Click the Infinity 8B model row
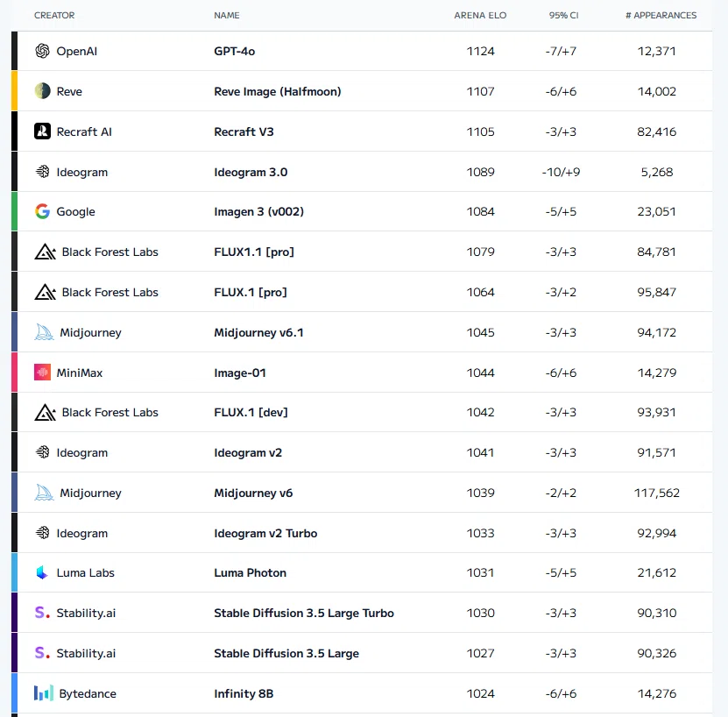 pyautogui.click(x=362, y=693)
